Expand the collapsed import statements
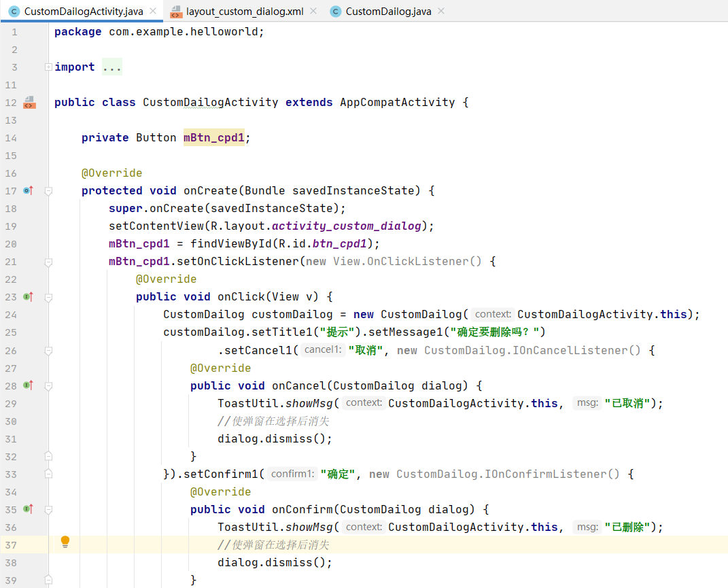The image size is (728, 588). click(x=48, y=67)
